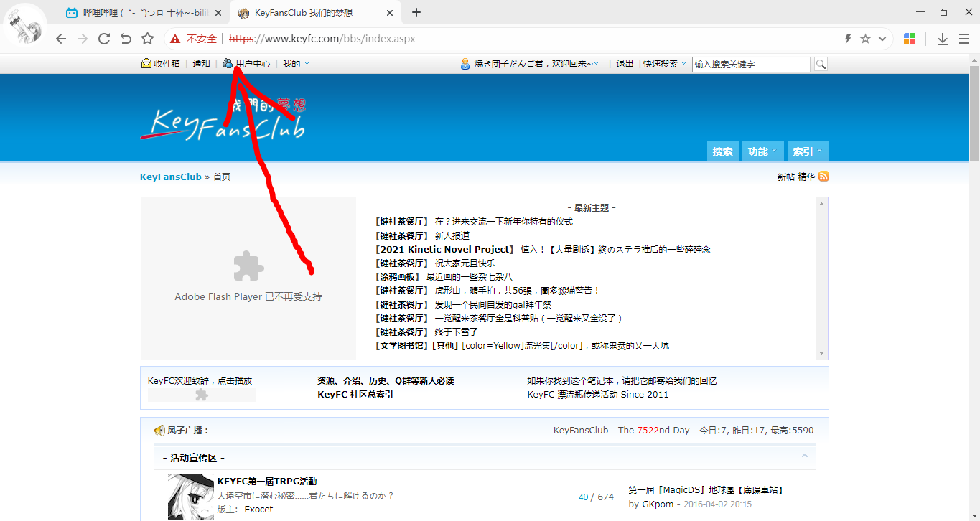This screenshot has width=980, height=521.
Task: Open the browser downloads panel
Action: (x=943, y=39)
